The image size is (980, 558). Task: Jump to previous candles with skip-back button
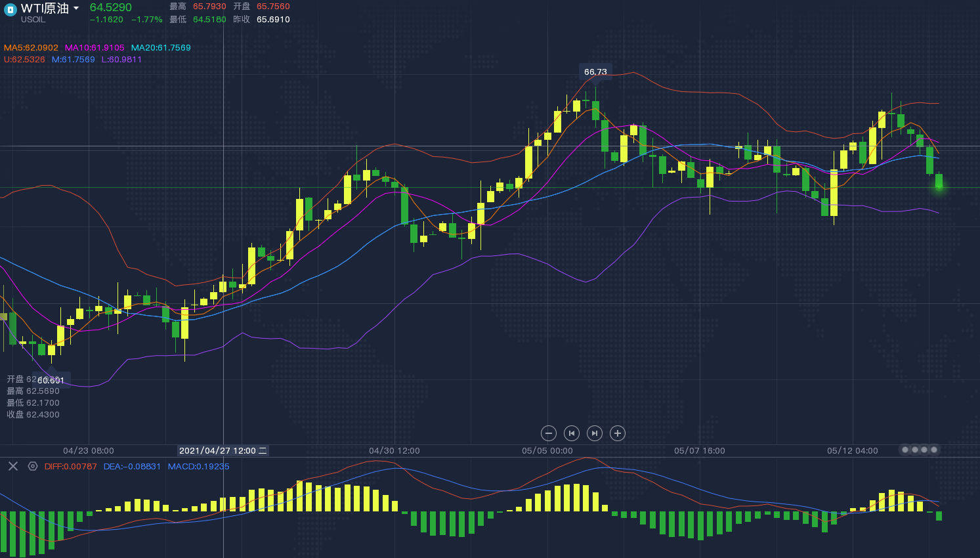click(572, 433)
